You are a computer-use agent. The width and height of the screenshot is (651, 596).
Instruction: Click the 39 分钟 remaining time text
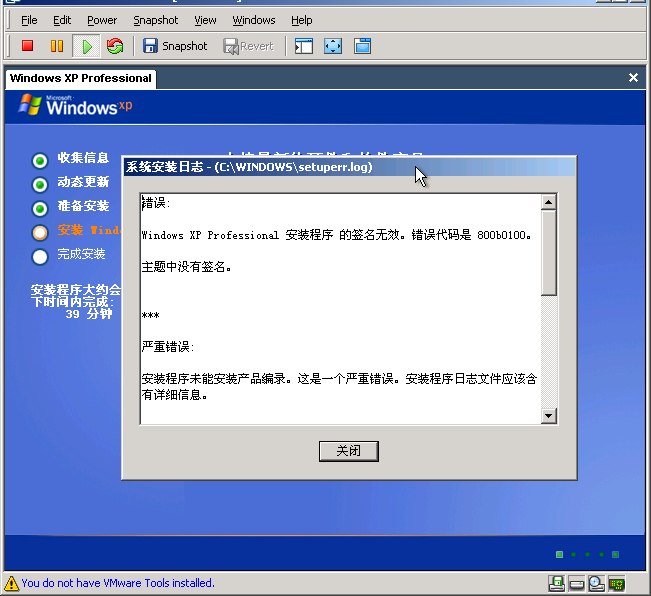[88, 314]
